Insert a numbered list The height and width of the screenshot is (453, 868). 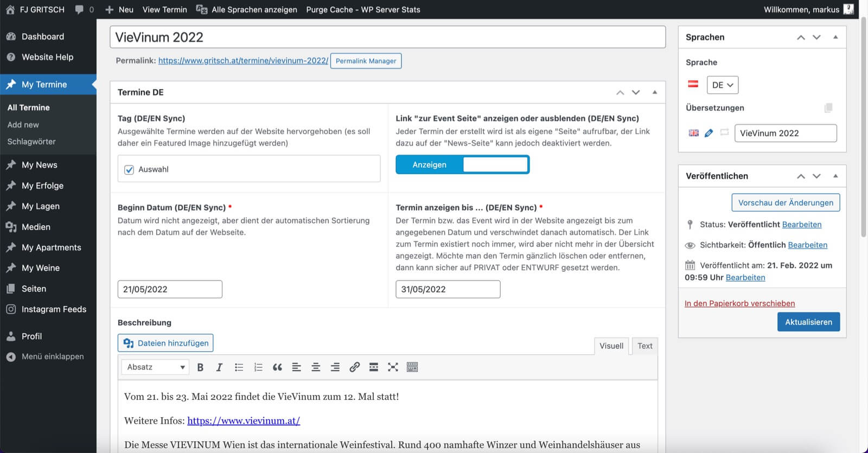[258, 367]
